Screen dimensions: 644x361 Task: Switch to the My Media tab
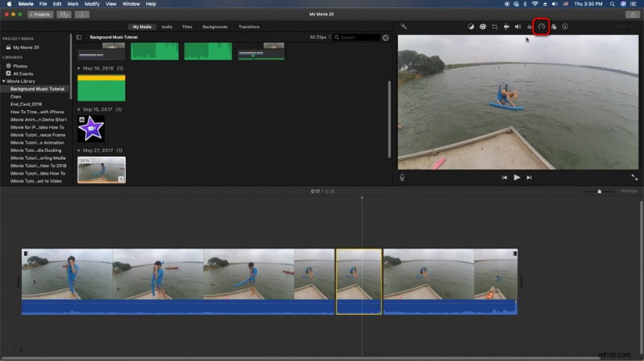(142, 27)
